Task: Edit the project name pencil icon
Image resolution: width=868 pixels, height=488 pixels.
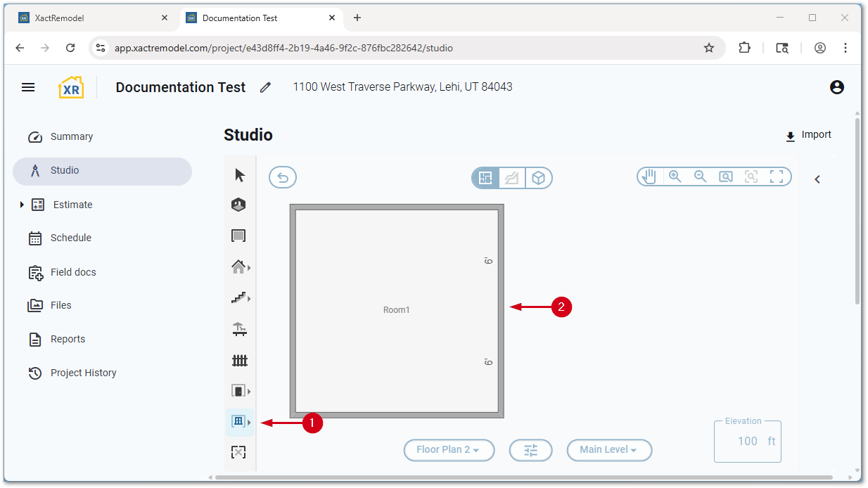Action: (265, 87)
